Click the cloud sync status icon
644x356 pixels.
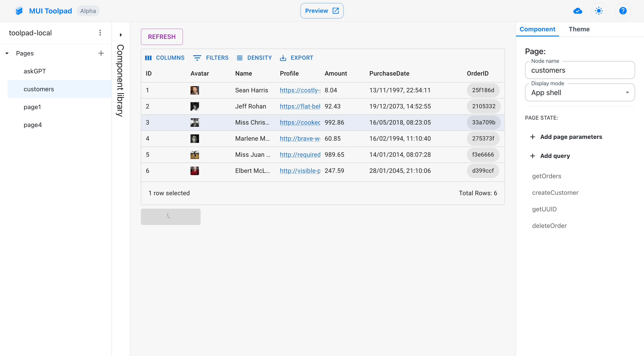(x=578, y=11)
